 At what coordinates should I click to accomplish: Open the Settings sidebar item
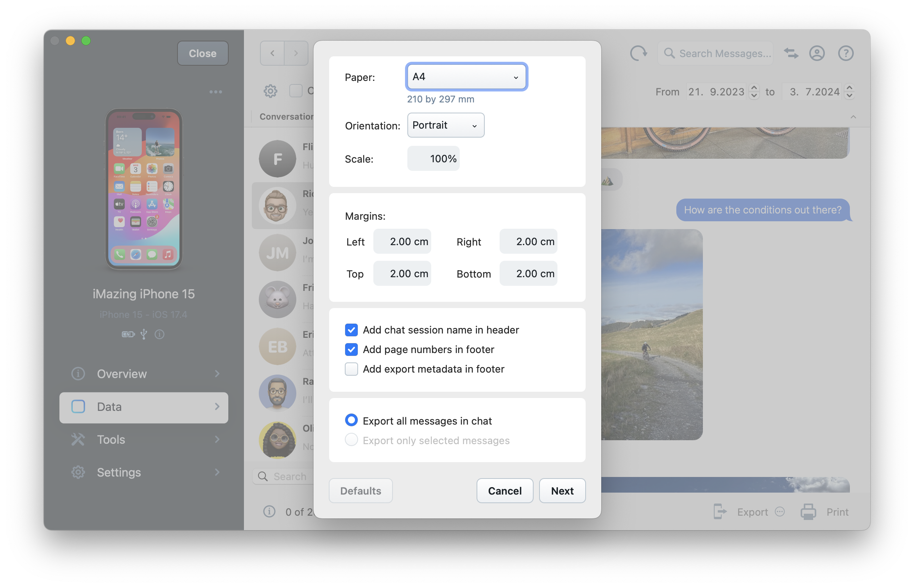tap(144, 472)
